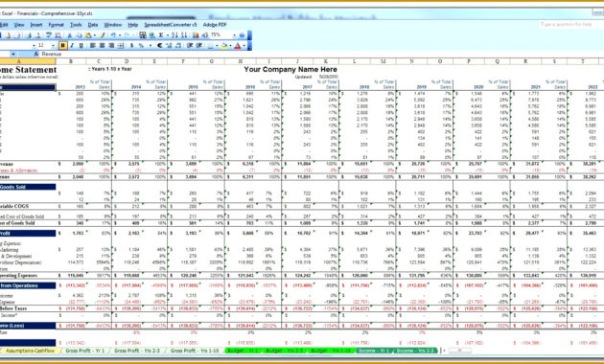The height and width of the screenshot is (364, 604).
Task: Click Your Company Name Here title
Action: point(290,69)
